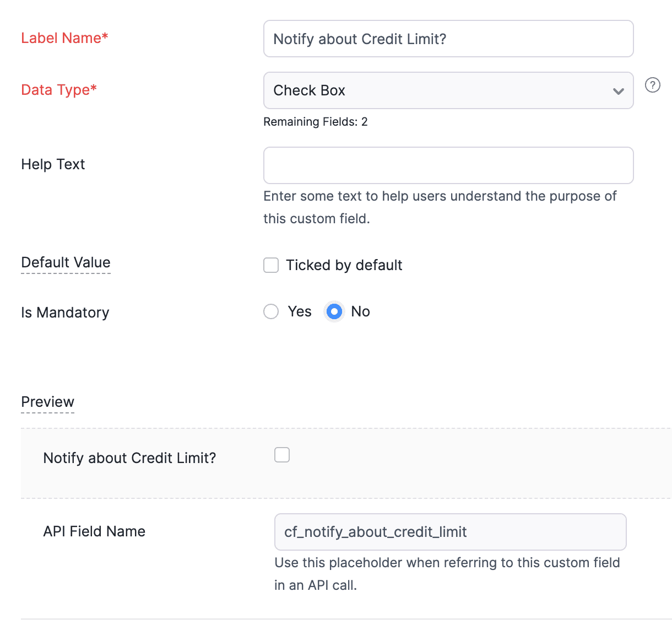Click the dotted-underlined Preview heading
The height and width of the screenshot is (624, 672).
47,402
